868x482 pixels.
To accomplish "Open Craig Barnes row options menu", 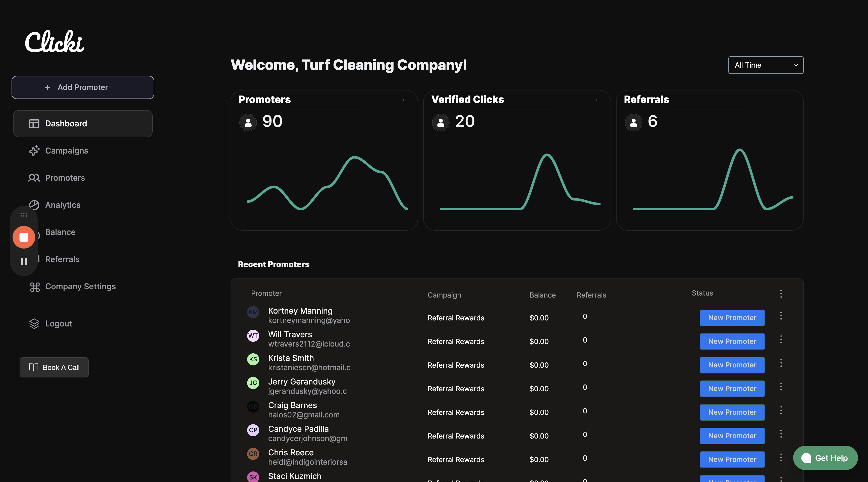I will pos(781,410).
